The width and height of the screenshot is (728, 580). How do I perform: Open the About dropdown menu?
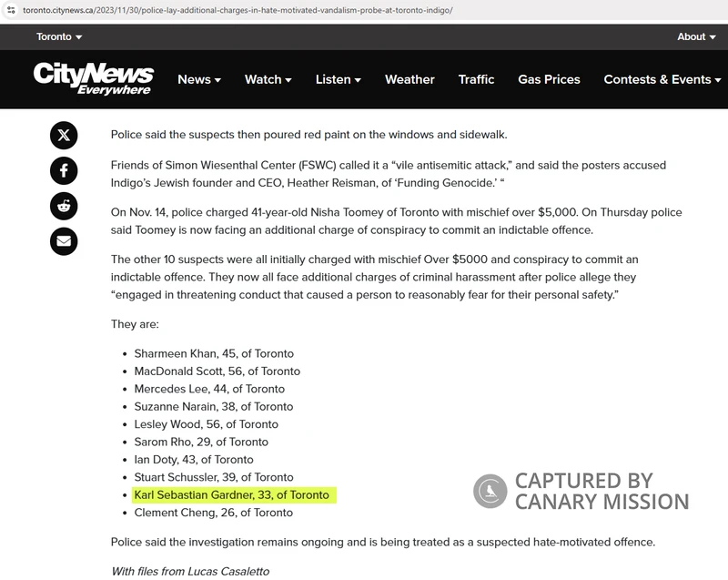(x=697, y=36)
